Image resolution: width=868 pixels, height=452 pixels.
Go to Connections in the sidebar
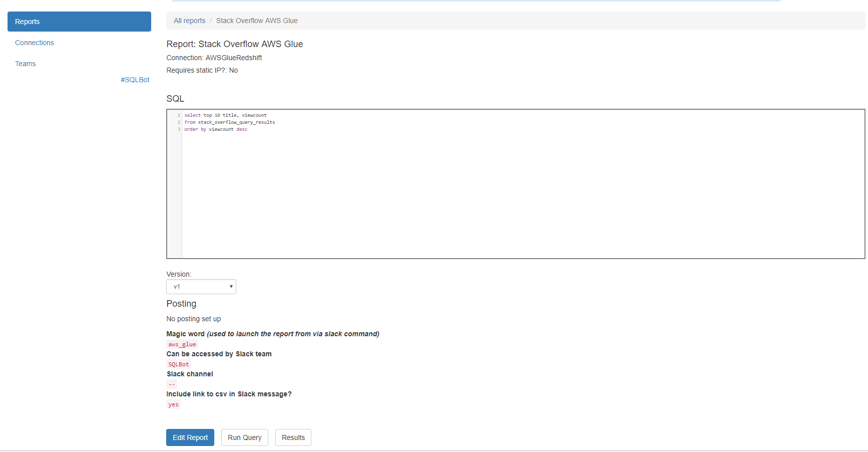point(35,43)
